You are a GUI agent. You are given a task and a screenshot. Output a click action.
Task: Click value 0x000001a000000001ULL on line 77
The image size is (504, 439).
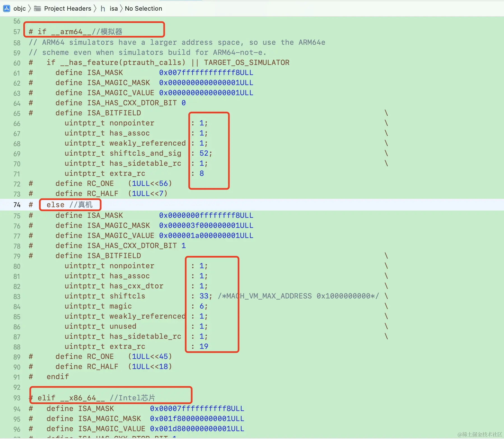206,235
